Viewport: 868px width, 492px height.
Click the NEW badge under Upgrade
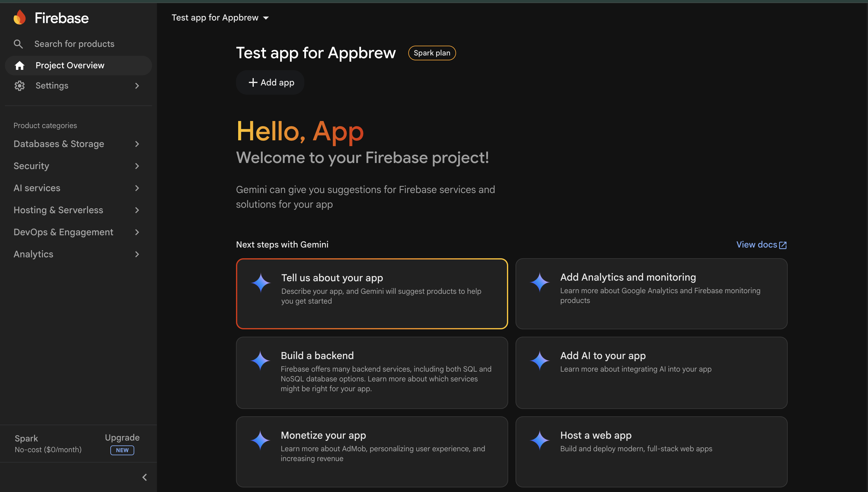(122, 450)
